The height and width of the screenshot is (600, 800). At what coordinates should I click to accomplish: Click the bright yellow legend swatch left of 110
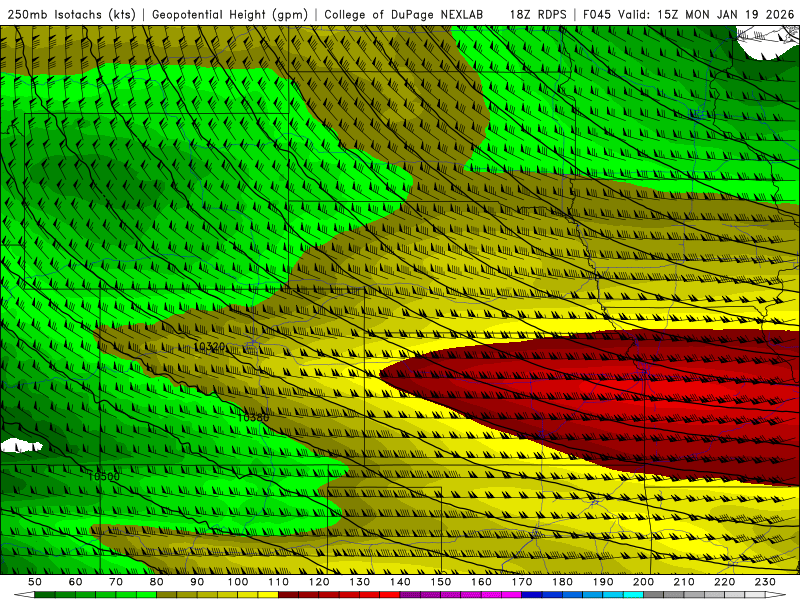point(268,595)
